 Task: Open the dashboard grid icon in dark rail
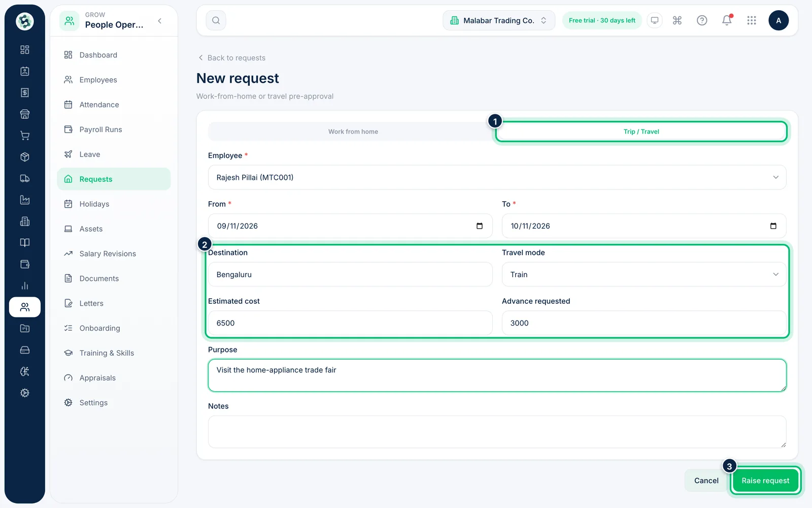coord(24,50)
